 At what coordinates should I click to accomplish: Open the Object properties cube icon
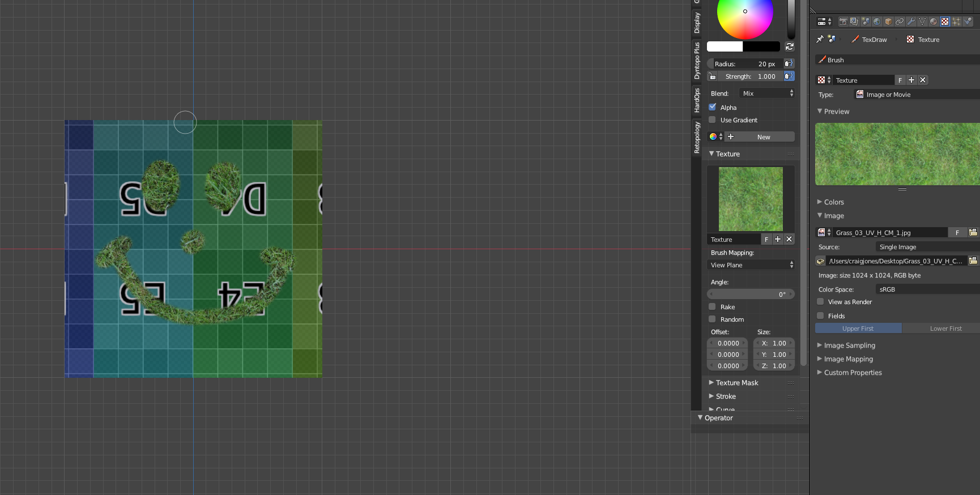888,22
